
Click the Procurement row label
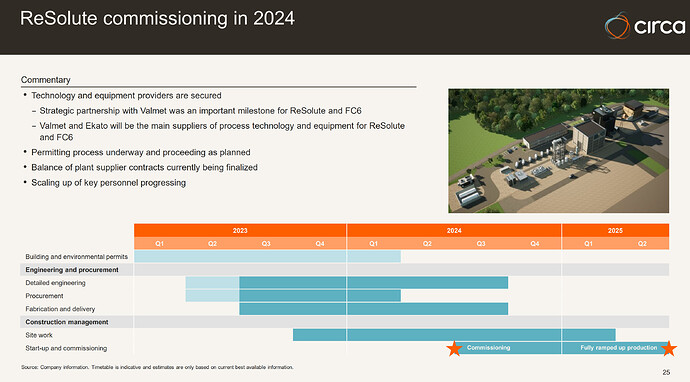tap(44, 296)
